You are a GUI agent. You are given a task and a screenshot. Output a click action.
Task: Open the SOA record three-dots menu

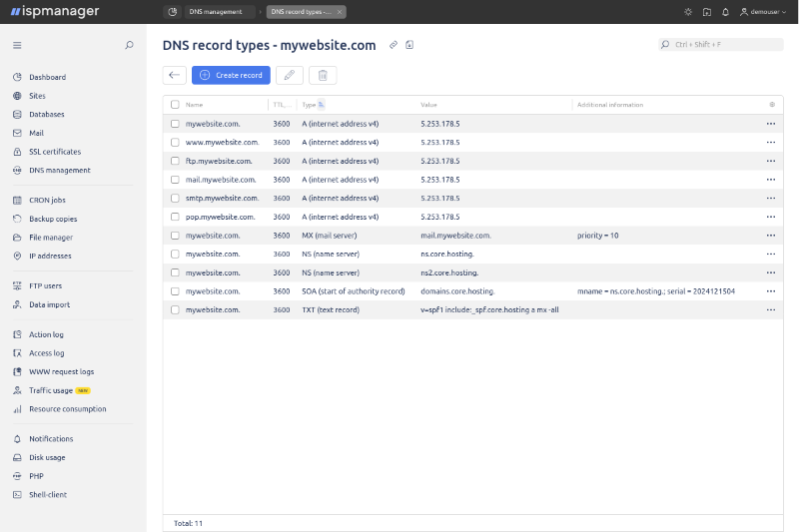[x=771, y=291]
